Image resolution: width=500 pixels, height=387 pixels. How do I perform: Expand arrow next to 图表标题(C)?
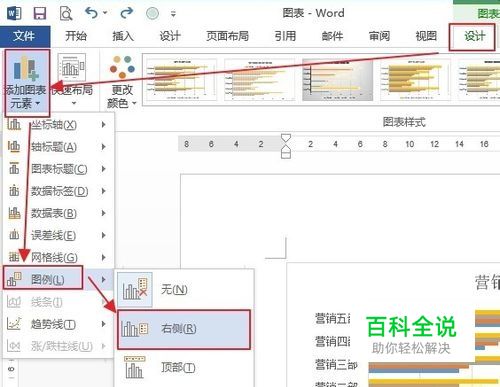click(104, 169)
